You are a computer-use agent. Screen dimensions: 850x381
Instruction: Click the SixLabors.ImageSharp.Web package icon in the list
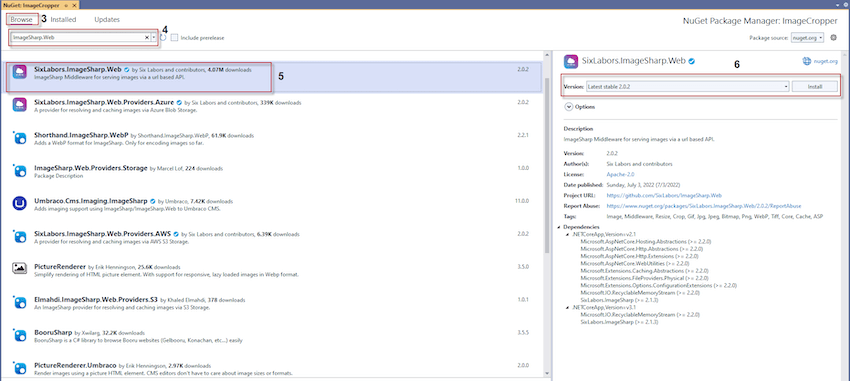coord(20,73)
